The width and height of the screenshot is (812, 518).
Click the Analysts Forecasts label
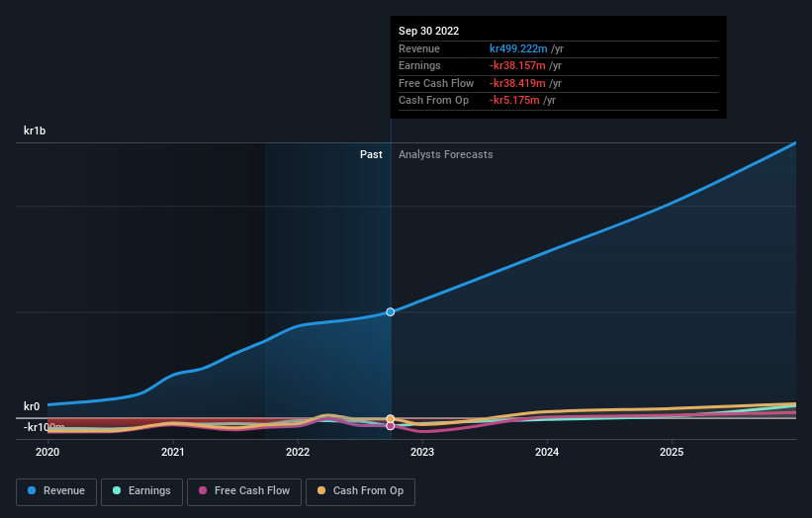446,155
